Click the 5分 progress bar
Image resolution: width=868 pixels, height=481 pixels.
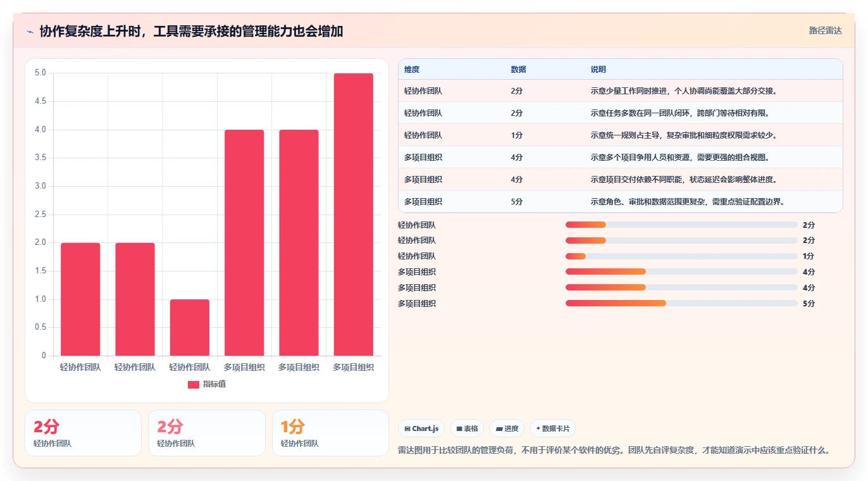(681, 303)
